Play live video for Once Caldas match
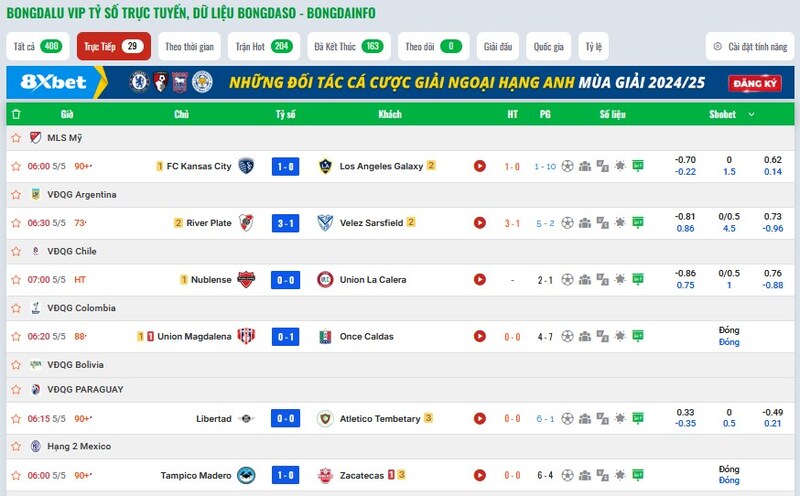Screen dimensions: 800x496 pos(480,336)
